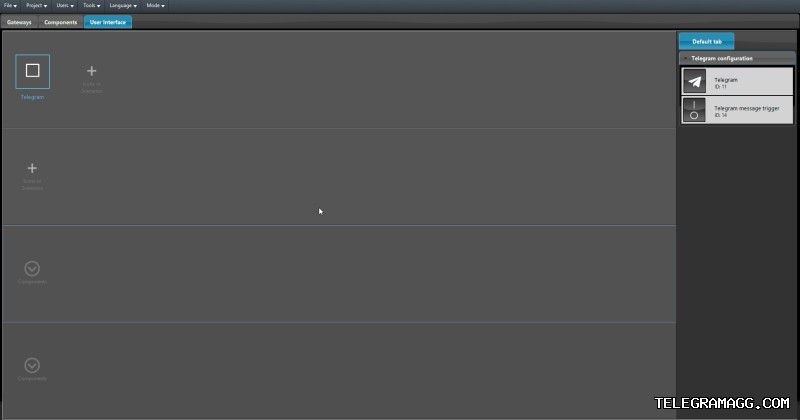Select the Telegram room tile icon
Viewport: 800px width, 420px height.
pos(32,71)
